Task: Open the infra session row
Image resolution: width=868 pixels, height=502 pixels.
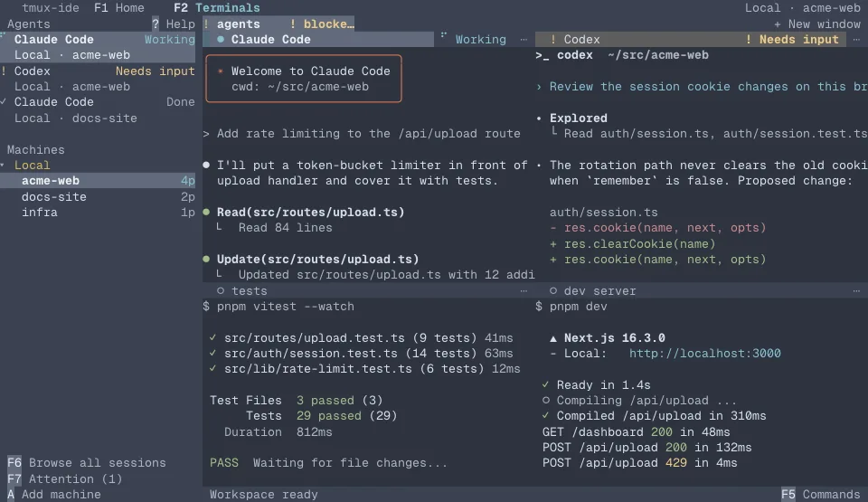Action: (98, 213)
